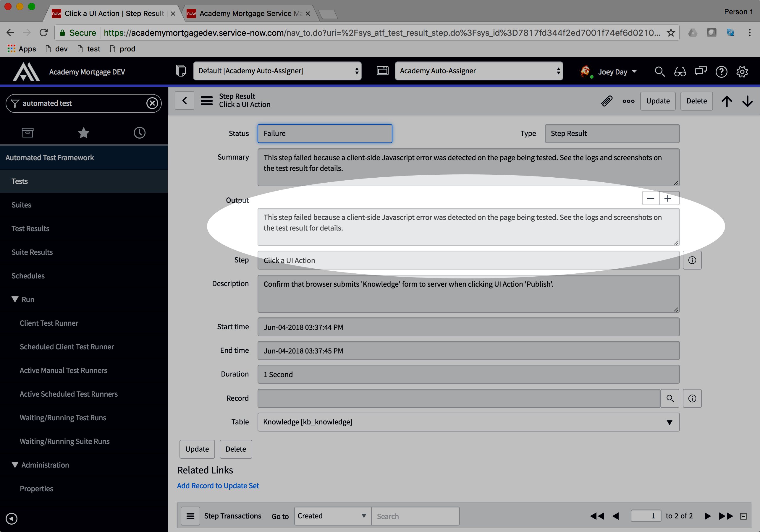Open global search magnifier in header
760x532 pixels.
[659, 72]
